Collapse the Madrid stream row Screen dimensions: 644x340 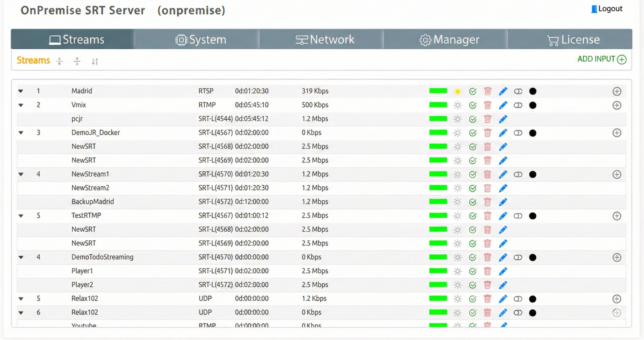[21, 91]
